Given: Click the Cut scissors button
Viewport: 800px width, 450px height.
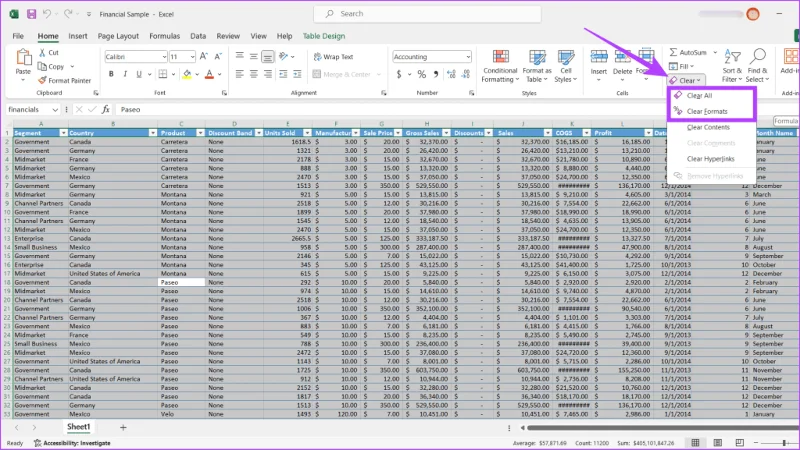Looking at the screenshot, I should [49, 53].
